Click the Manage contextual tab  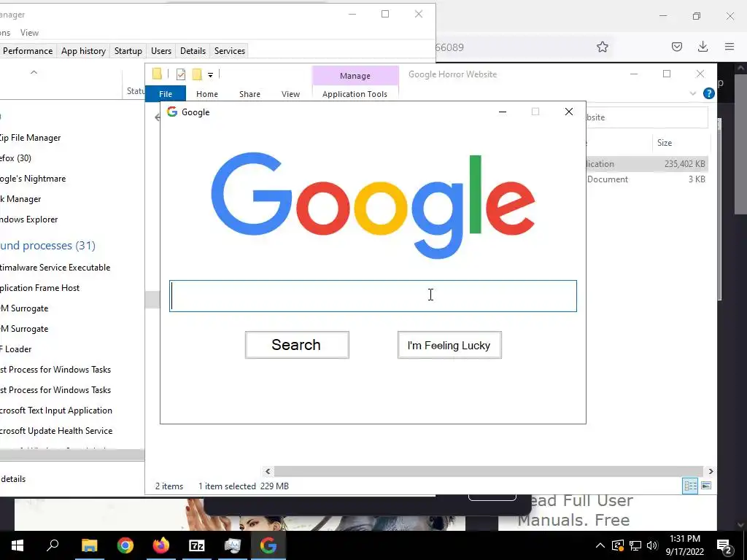(355, 76)
